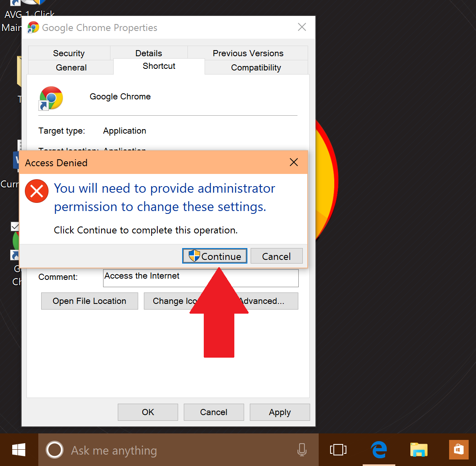The width and height of the screenshot is (476, 466).
Task: Click the Task View icon on the taskbar
Action: (338, 450)
